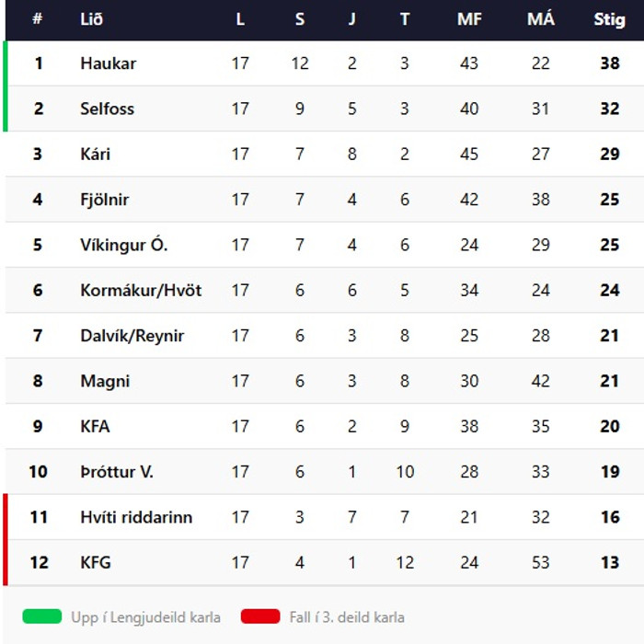Open the KFA team row
644x644 pixels.
tap(325, 426)
